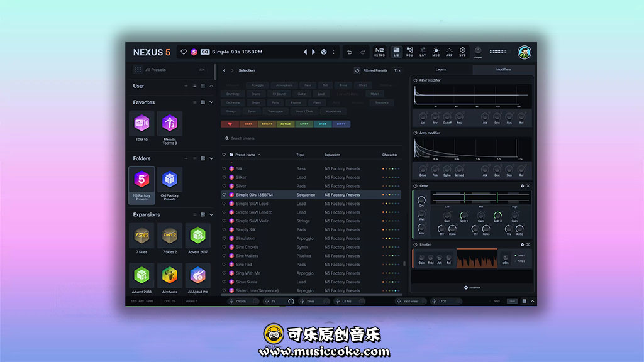Open the LIB library view

[x=396, y=52]
